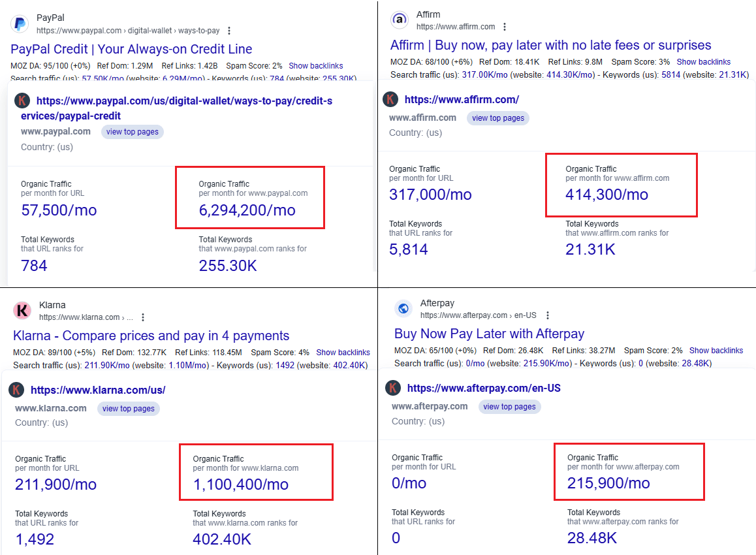The image size is (756, 555).
Task: Click Keywords Everywhere K icon in Klarna panel
Action: (16, 390)
